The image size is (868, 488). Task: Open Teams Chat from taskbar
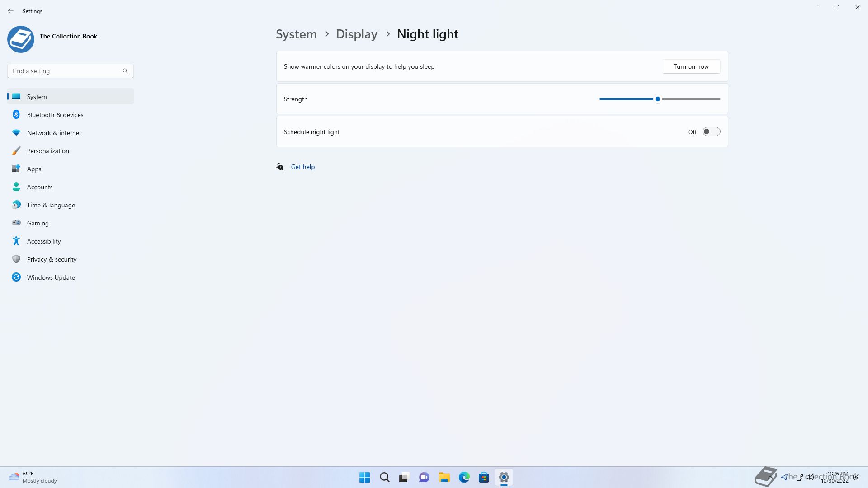coord(424,477)
